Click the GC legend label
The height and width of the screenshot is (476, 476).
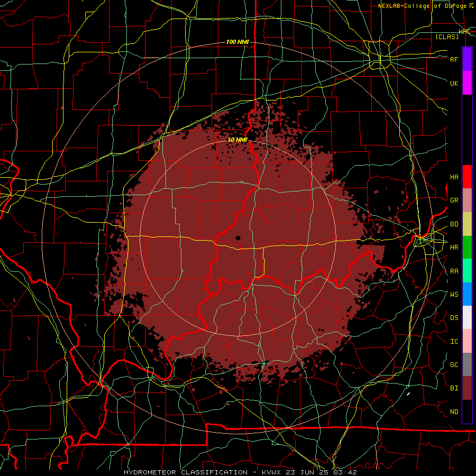454,364
